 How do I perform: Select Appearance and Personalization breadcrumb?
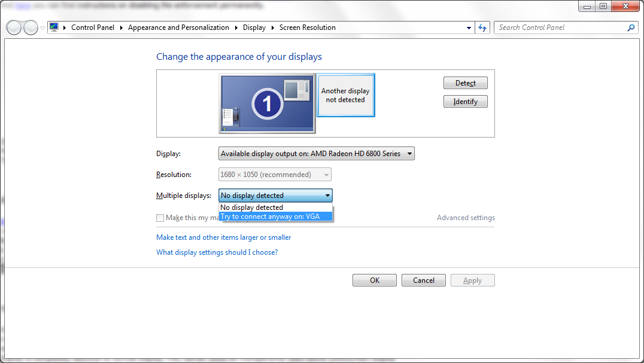[178, 28]
